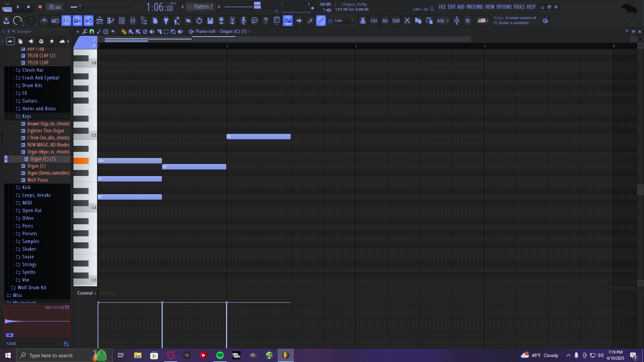Toggle the record button

pos(40,7)
